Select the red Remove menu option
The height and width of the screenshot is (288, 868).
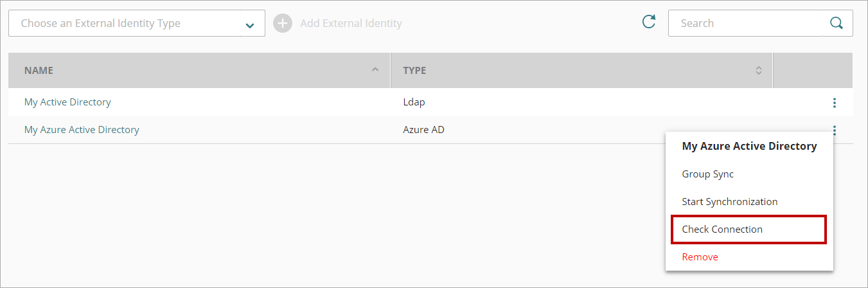[700, 257]
